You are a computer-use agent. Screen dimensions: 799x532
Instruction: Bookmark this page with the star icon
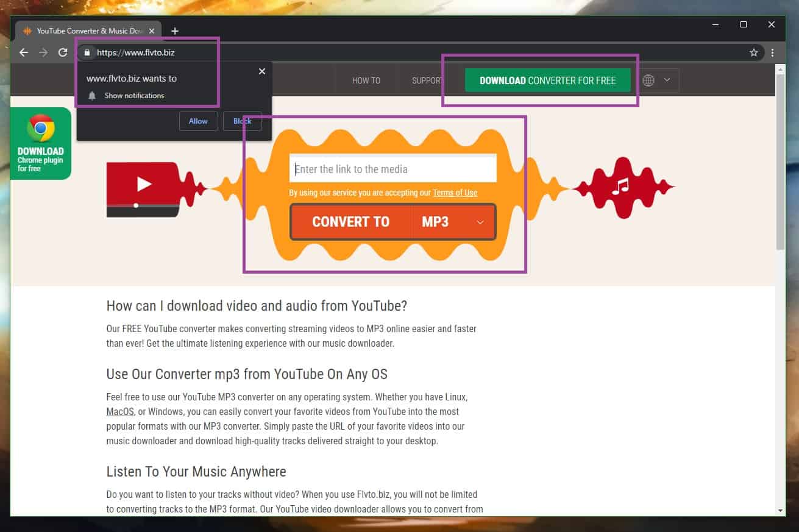pyautogui.click(x=754, y=52)
